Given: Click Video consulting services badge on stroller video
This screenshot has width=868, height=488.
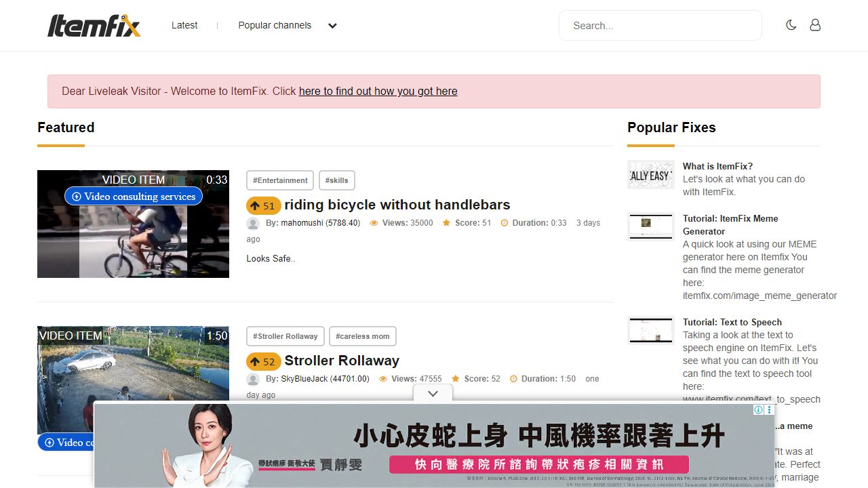Looking at the screenshot, I should (66, 442).
